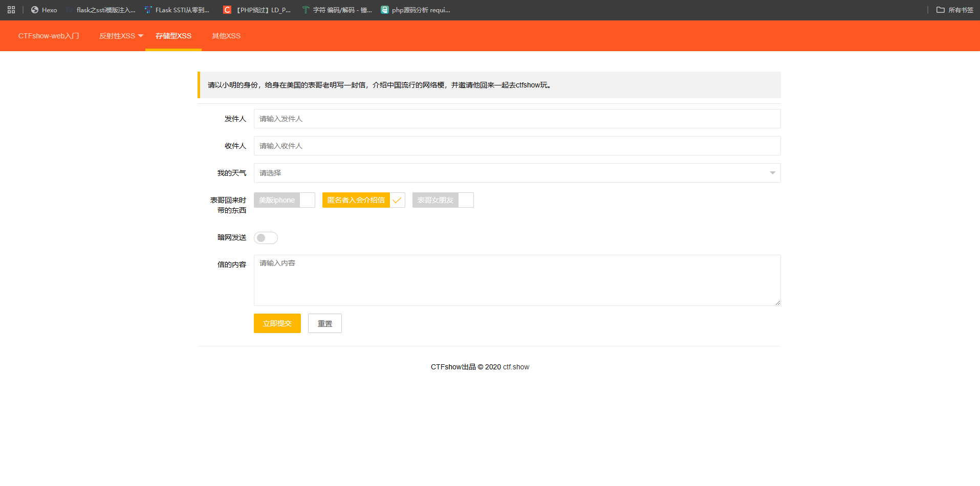980x486 pixels.
Task: Open the apps grid icon in bookmarks bar
Action: [11, 10]
